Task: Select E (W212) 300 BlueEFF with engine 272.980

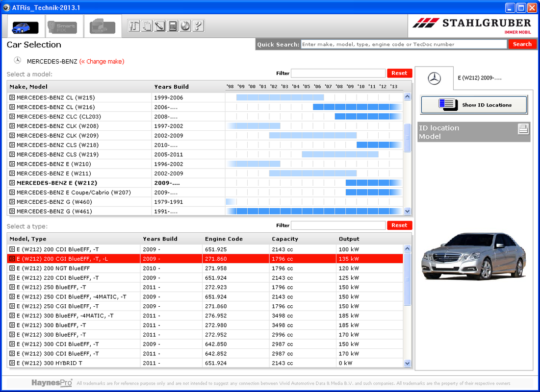Action: coord(205,325)
